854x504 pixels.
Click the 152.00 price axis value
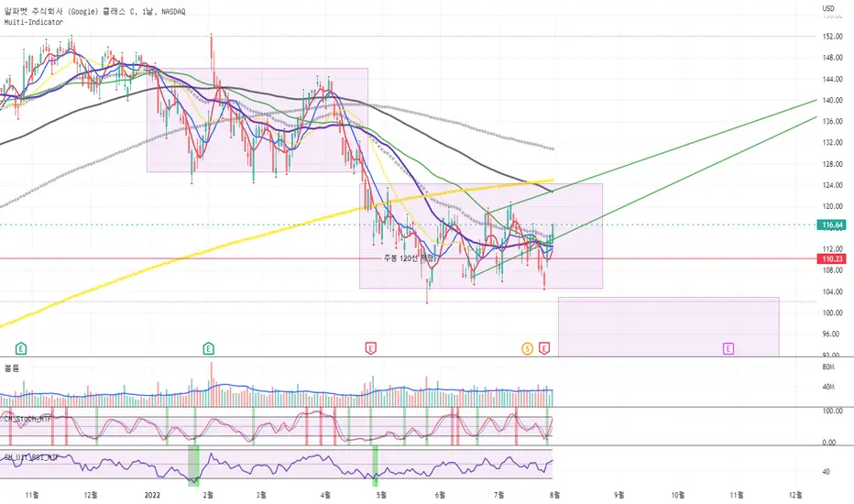pos(833,37)
